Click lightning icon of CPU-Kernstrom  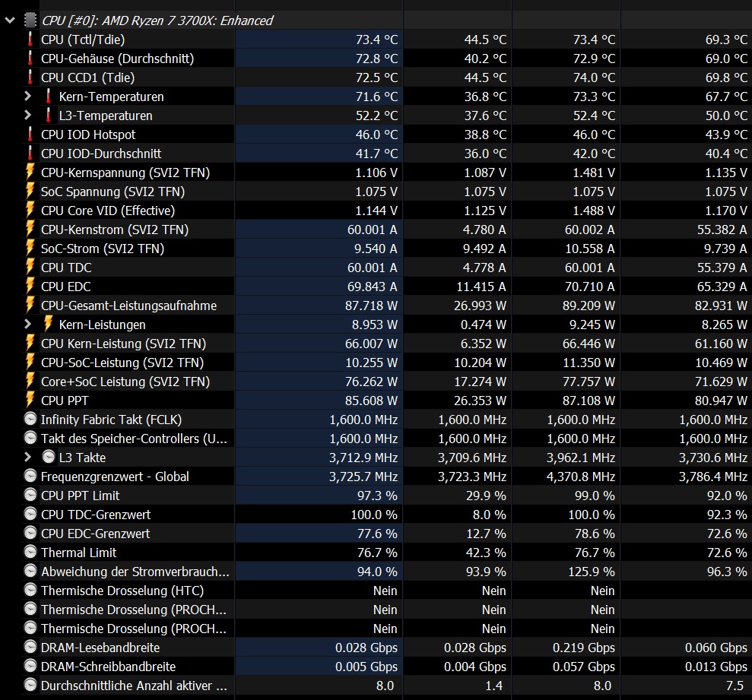pyautogui.click(x=30, y=230)
